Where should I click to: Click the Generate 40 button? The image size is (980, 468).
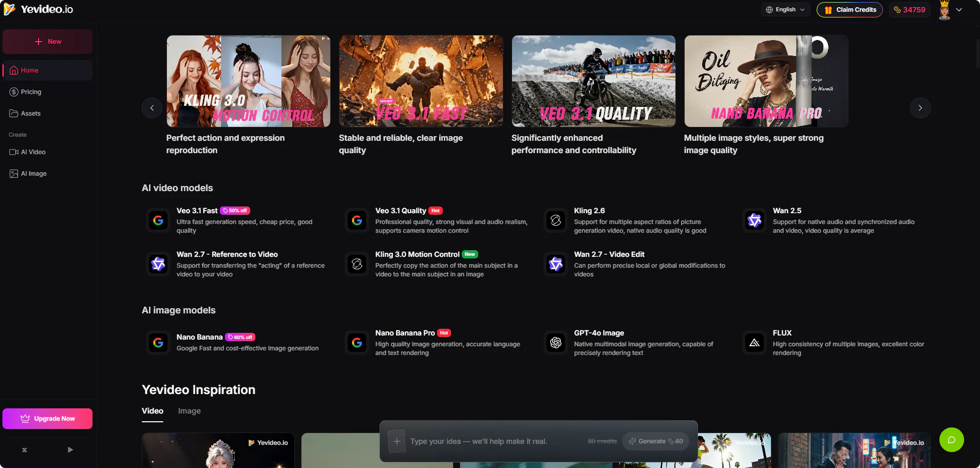coord(655,441)
